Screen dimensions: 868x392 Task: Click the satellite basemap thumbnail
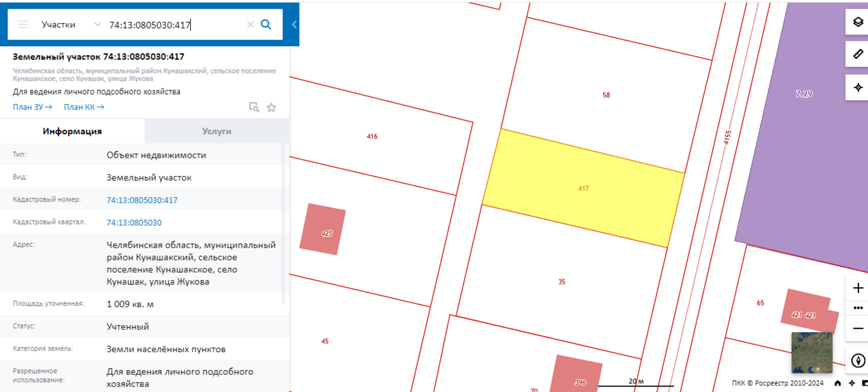point(812,353)
